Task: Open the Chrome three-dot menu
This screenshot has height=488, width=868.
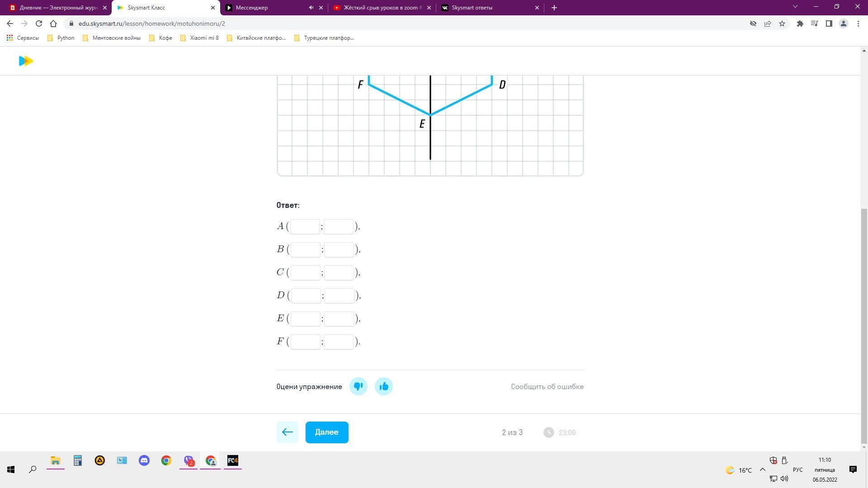Action: pyautogui.click(x=858, y=23)
